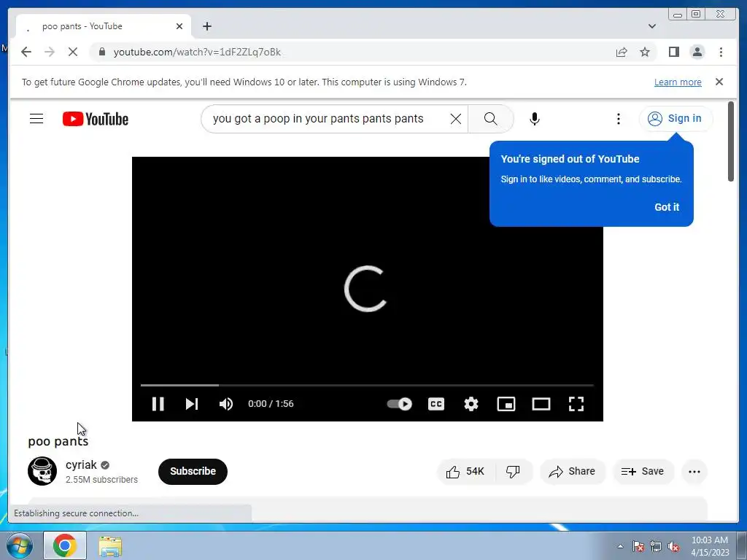747x560 pixels.
Task: Bookmark this tab with the star
Action: point(645,52)
